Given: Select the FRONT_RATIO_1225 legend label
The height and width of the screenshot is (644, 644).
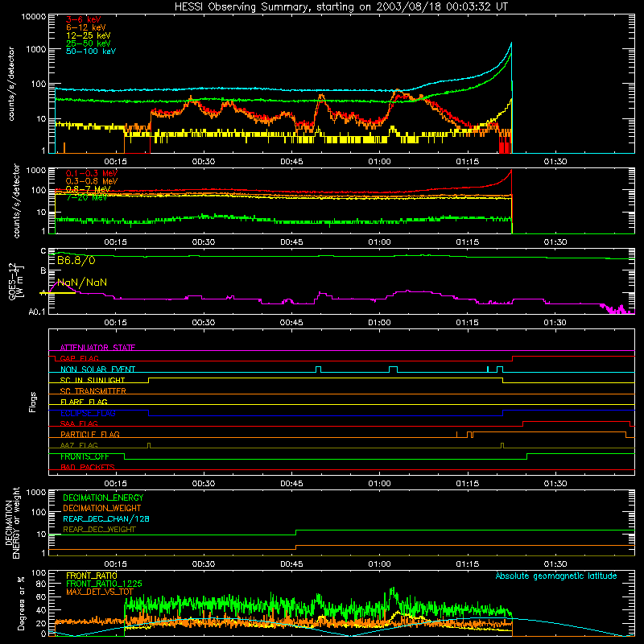Looking at the screenshot, I should [104, 584].
